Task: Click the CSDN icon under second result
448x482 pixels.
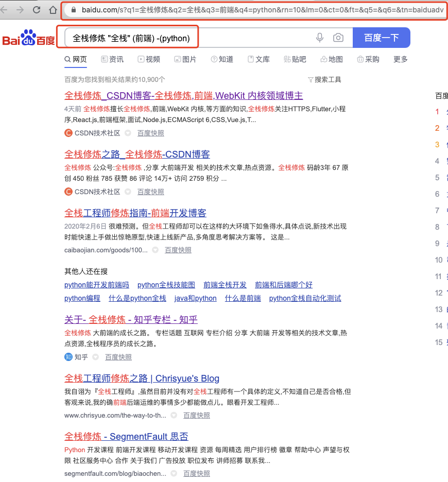Action: coord(68,192)
